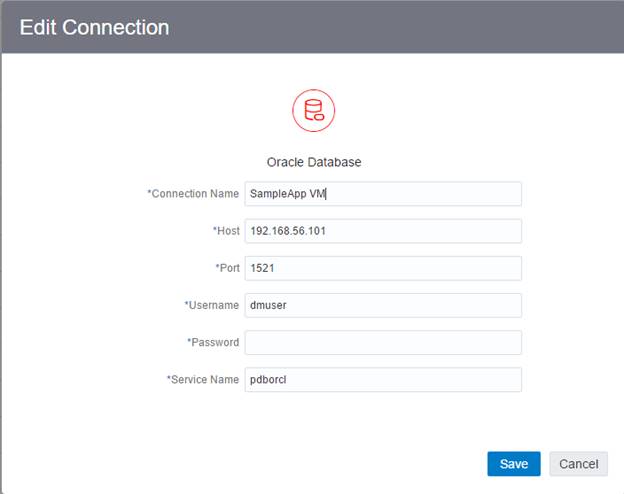This screenshot has height=494, width=624.
Task: Focus the empty Password field
Action: [383, 342]
